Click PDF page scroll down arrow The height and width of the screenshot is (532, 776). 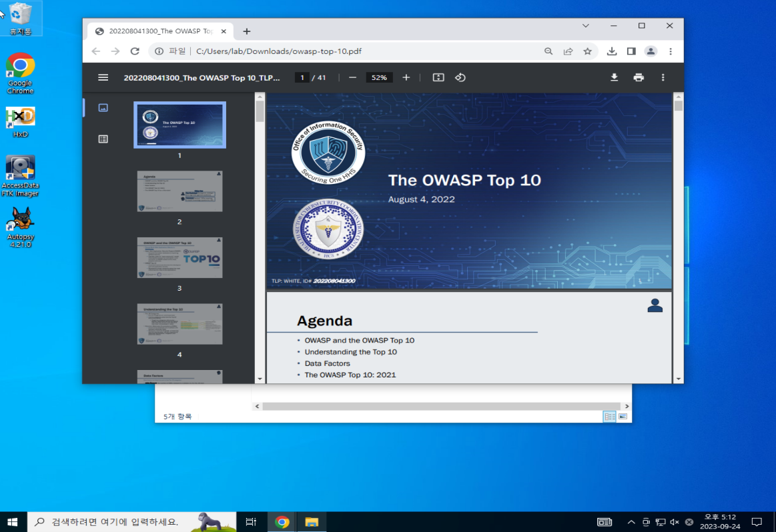click(678, 379)
